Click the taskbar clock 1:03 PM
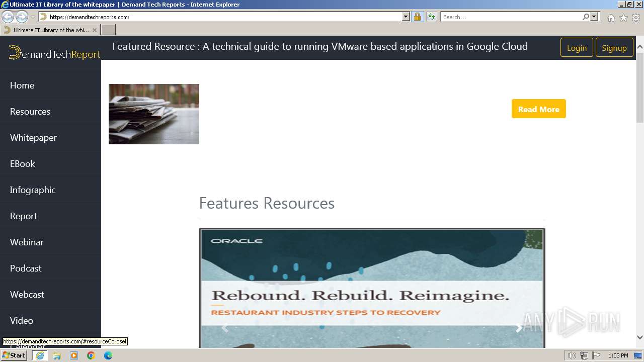644x362 pixels. pos(618,355)
